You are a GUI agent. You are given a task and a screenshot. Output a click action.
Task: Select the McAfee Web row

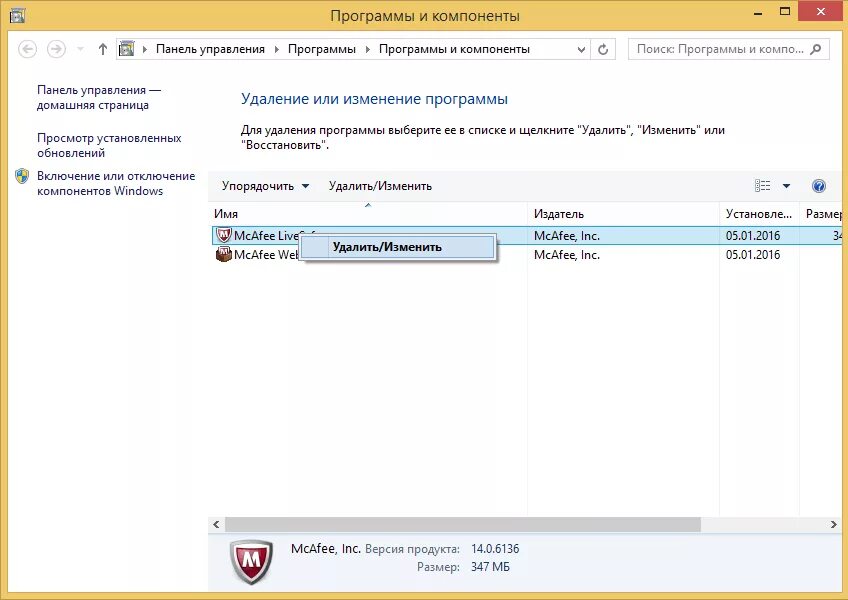pyautogui.click(x=525, y=254)
